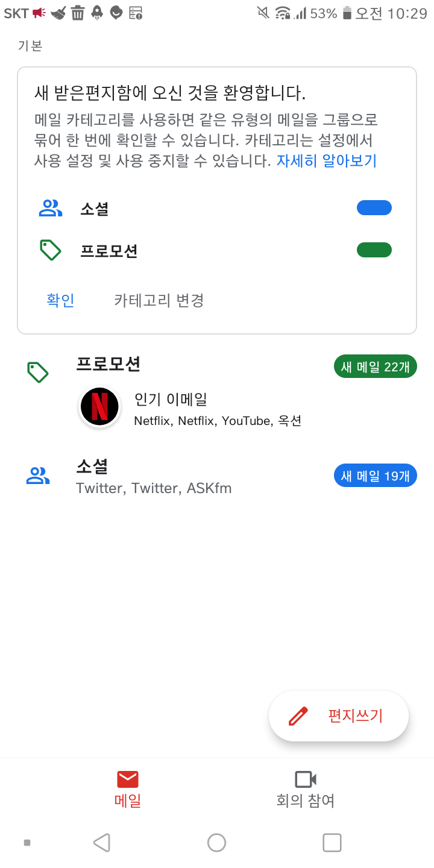
Task: Tap the tag icon beside the 프로모션 inbox row
Action: tap(38, 373)
